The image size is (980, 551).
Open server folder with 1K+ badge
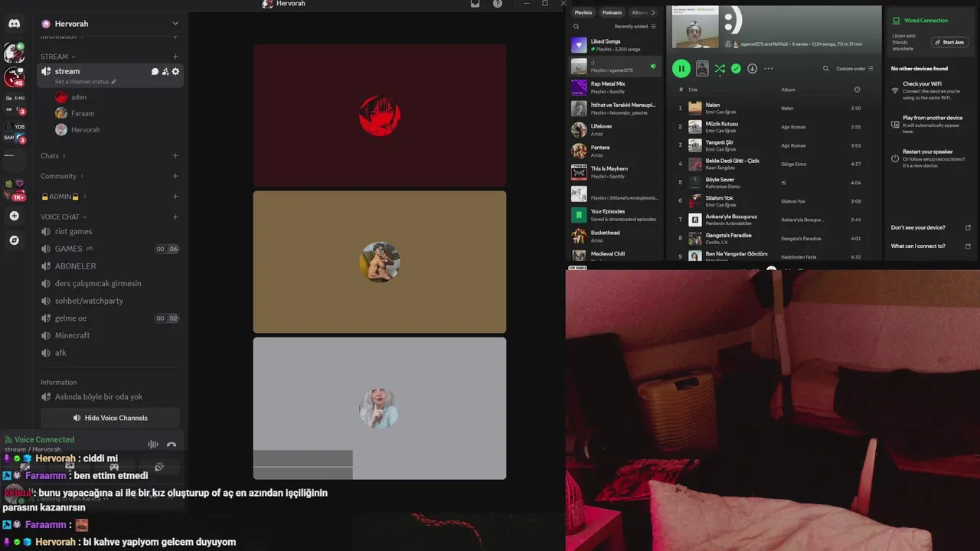coord(14,190)
